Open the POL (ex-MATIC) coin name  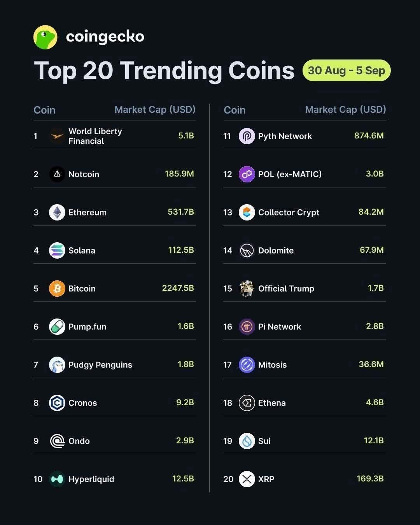tap(290, 174)
